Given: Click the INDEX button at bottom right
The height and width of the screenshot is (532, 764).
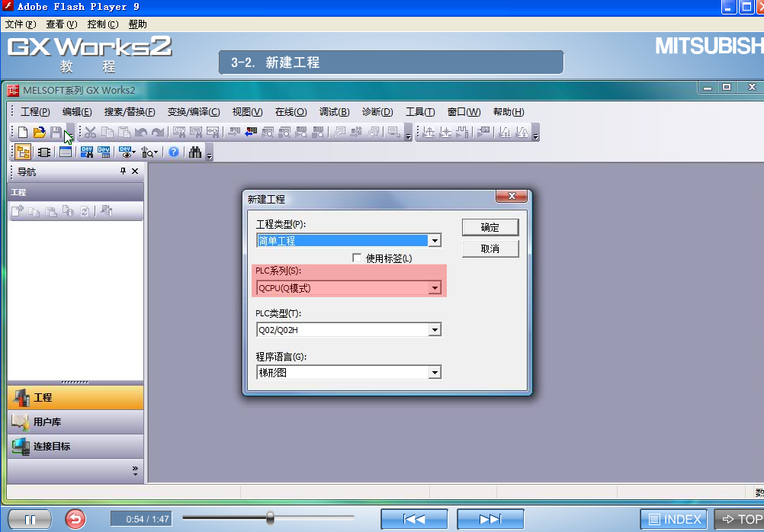Looking at the screenshot, I should point(673,519).
